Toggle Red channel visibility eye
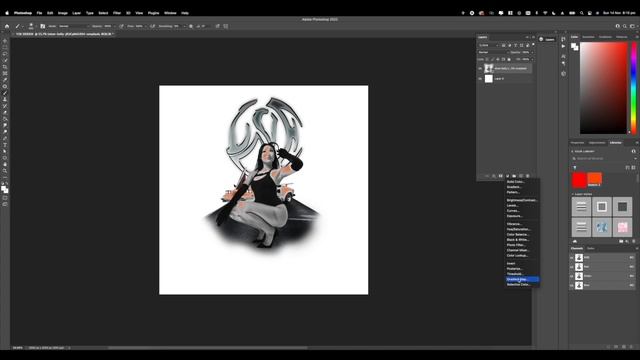Image resolution: width=640 pixels, height=360 pixels. click(572, 267)
